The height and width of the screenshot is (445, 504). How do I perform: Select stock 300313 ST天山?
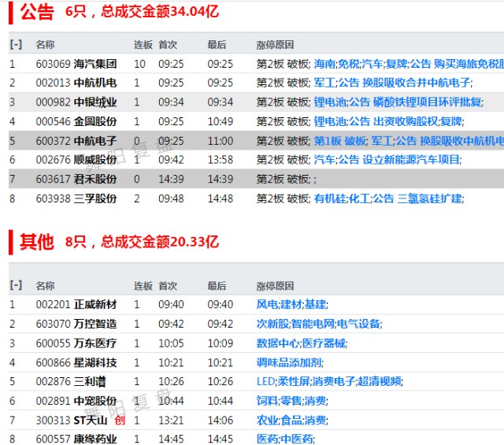click(72, 420)
